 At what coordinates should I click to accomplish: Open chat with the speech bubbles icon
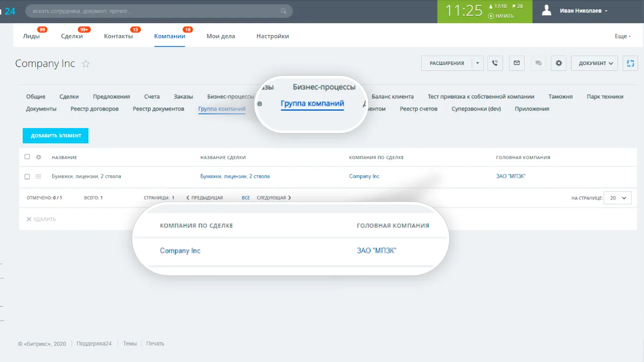[x=538, y=63]
